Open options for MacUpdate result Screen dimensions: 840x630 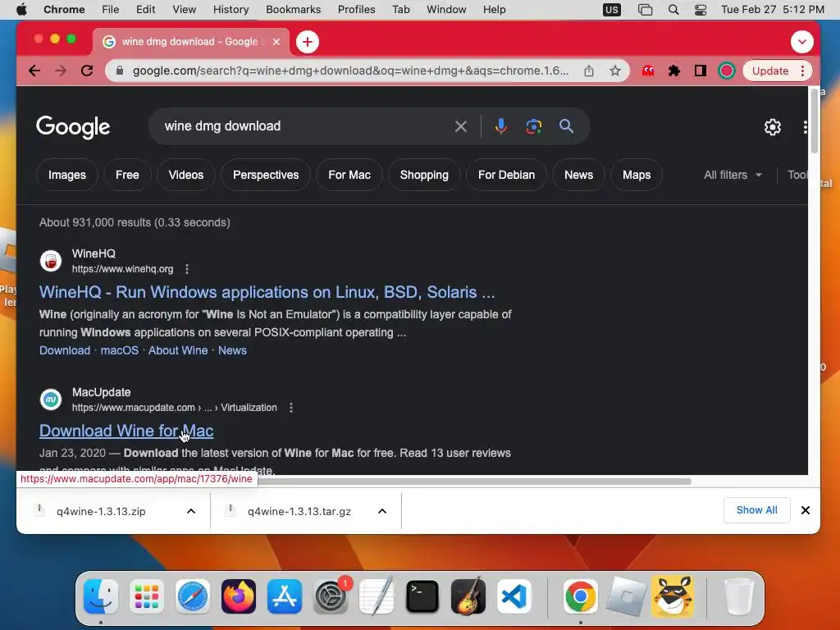pyautogui.click(x=291, y=408)
